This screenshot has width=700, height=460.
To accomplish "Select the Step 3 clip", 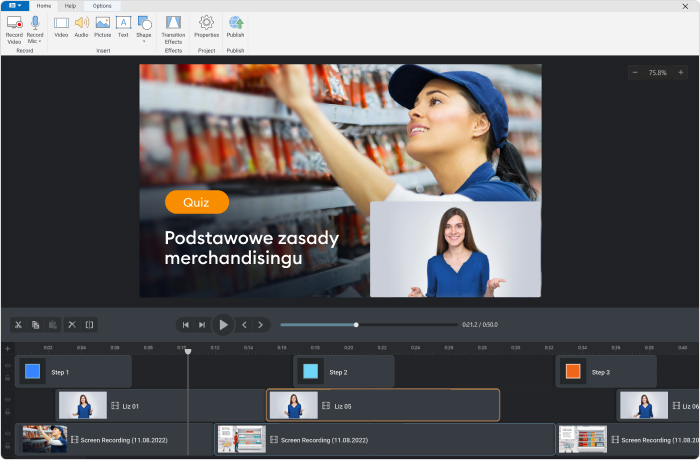I will [606, 372].
